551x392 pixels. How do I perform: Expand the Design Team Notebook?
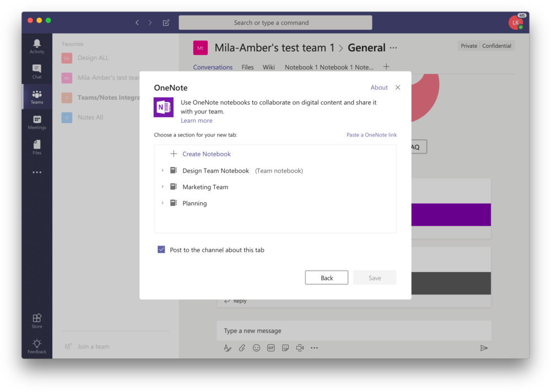[x=163, y=170]
